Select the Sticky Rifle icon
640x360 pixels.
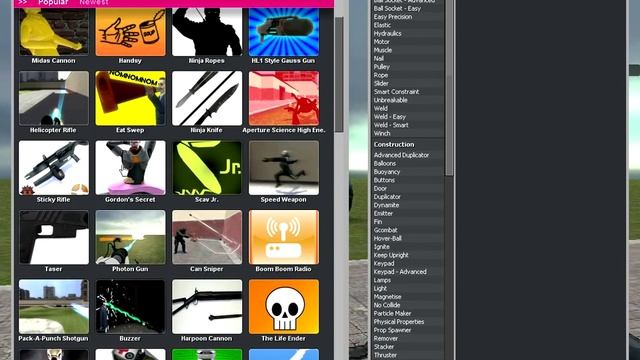click(53, 168)
